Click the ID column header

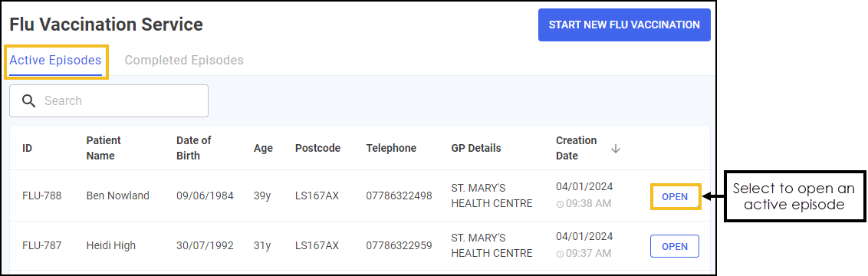[27, 148]
